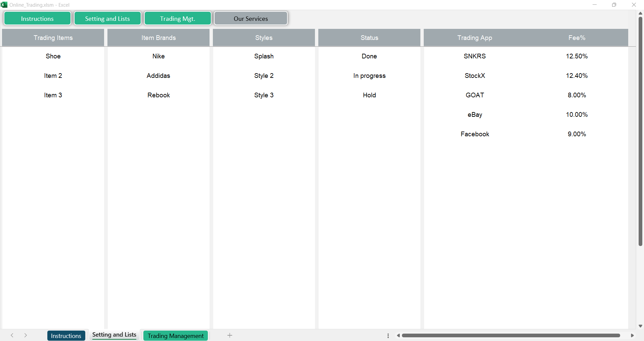Select the eBay fee cell 10.00%

point(577,115)
